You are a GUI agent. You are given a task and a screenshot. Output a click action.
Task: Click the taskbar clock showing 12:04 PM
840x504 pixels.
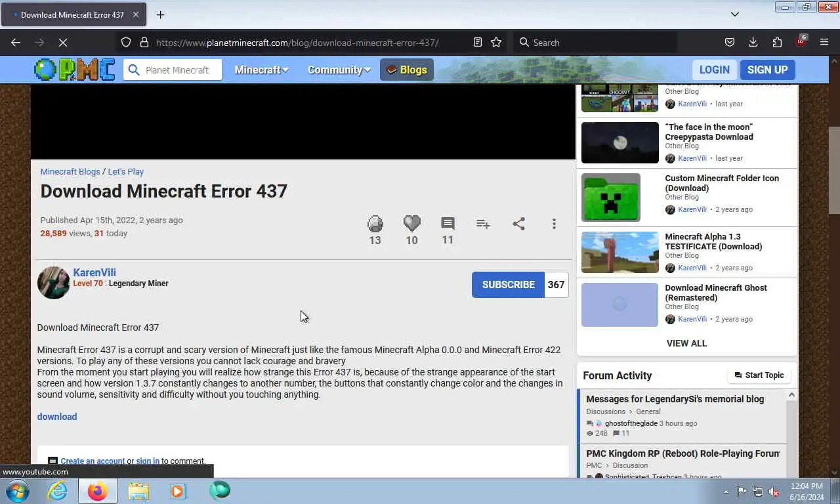(x=807, y=492)
